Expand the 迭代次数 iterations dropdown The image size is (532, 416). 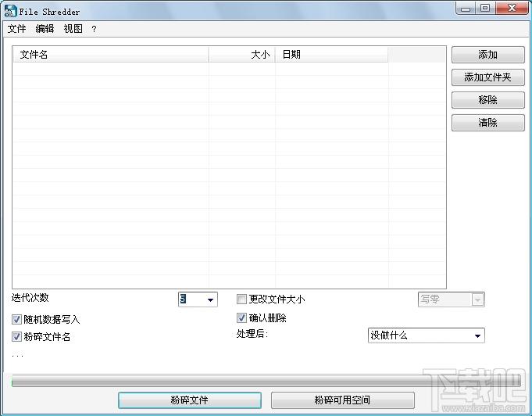click(x=210, y=299)
